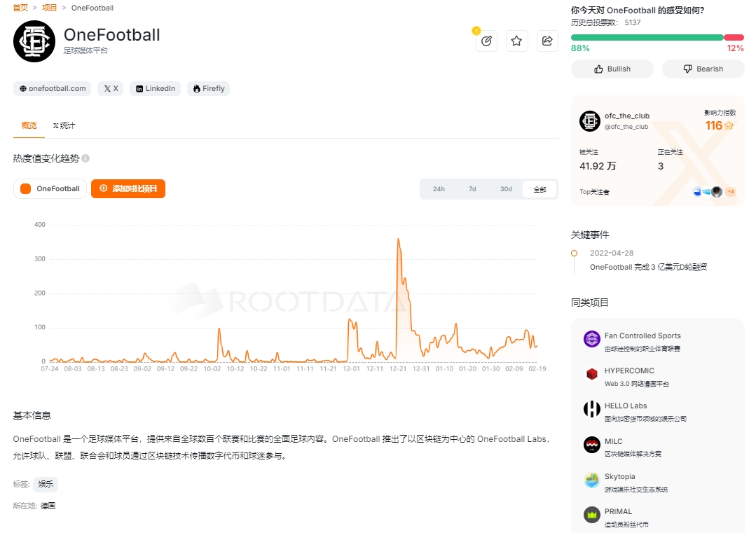Image resolution: width=756 pixels, height=533 pixels.
Task: Click the HYPERCOMIC project icon
Action: (x=592, y=375)
